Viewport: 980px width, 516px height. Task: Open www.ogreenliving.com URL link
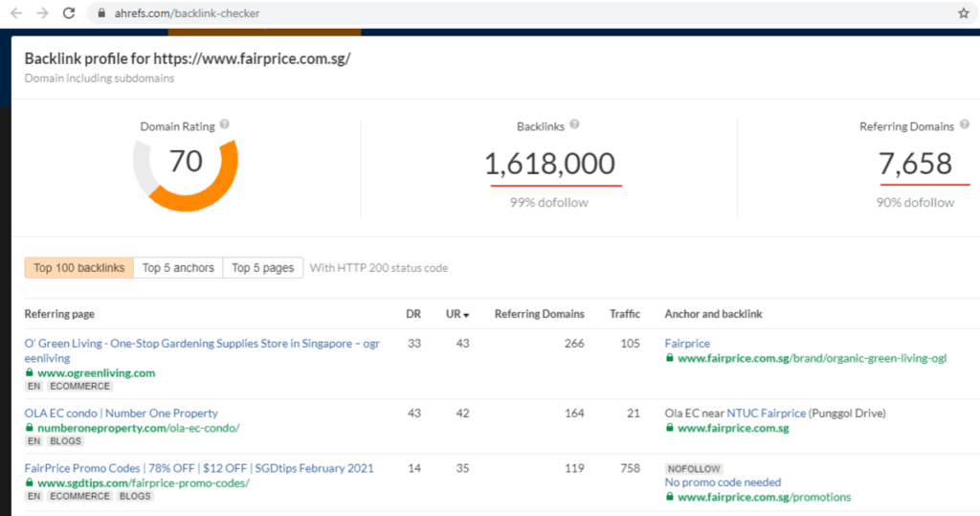97,372
